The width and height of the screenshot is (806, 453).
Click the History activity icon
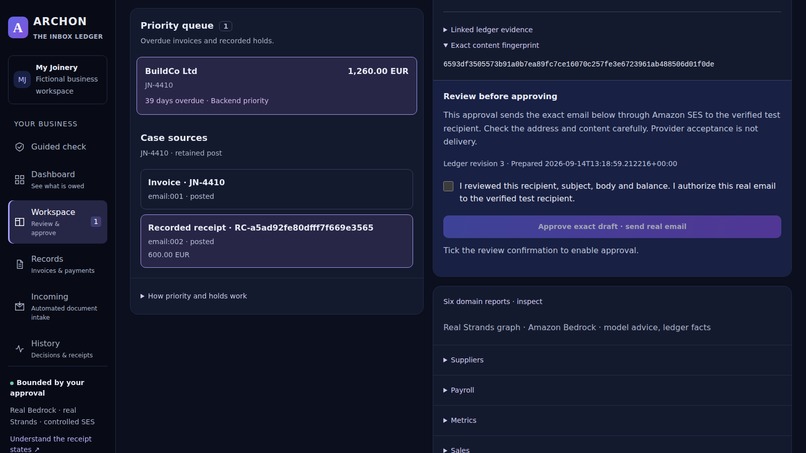point(20,349)
